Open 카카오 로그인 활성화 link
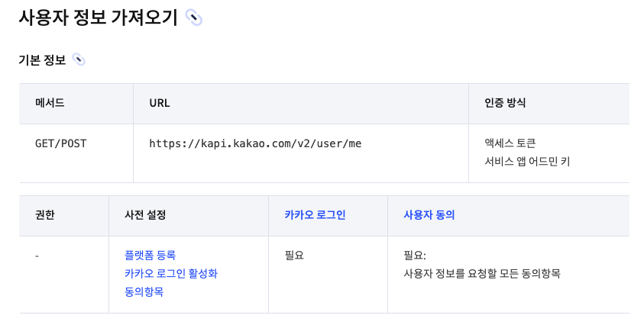Viewport: 644px width, 328px height. click(171, 274)
